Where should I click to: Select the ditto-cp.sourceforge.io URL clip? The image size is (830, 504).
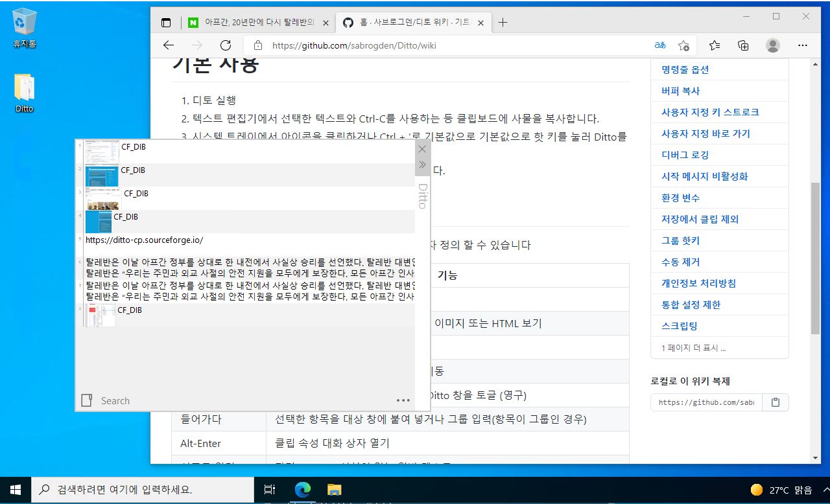245,245
